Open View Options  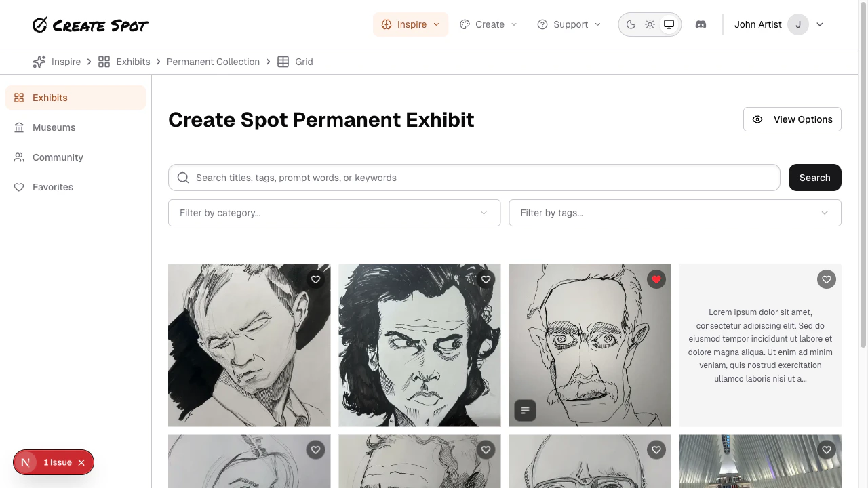pyautogui.click(x=792, y=119)
